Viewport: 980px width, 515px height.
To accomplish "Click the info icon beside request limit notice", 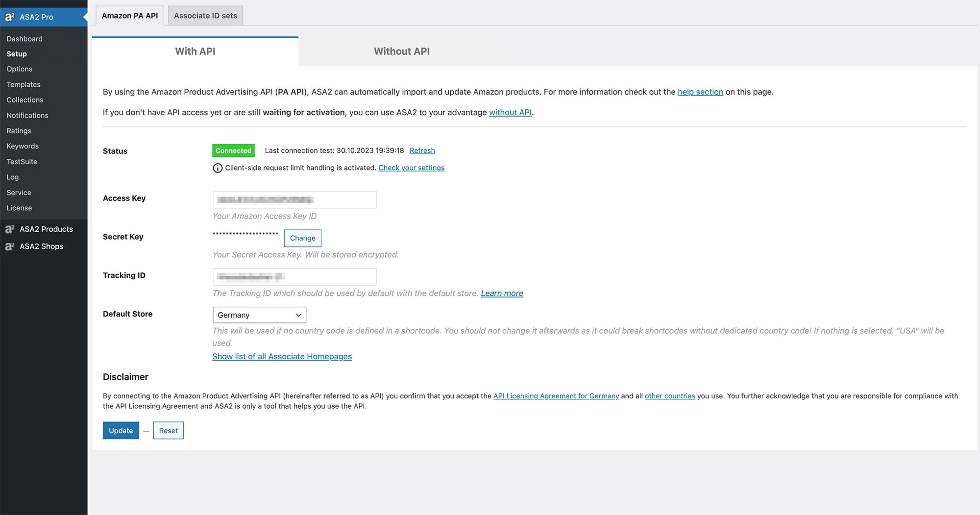I will pos(218,168).
